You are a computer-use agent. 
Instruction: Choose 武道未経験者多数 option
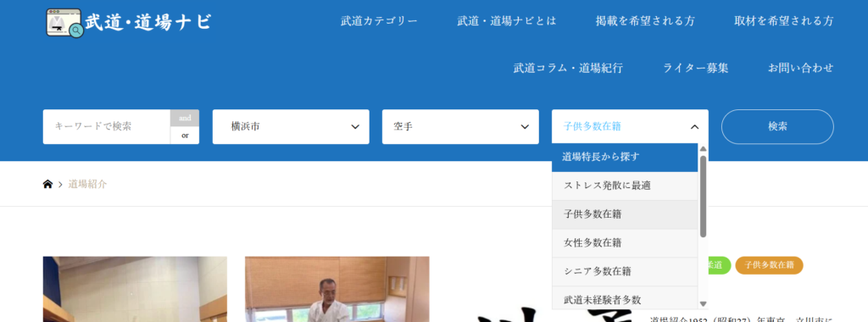(625, 299)
